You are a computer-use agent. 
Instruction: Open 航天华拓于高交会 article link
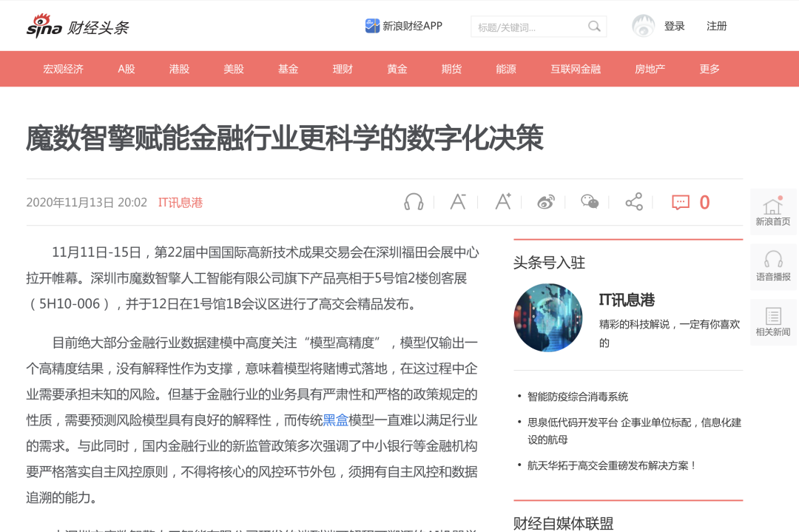click(613, 465)
